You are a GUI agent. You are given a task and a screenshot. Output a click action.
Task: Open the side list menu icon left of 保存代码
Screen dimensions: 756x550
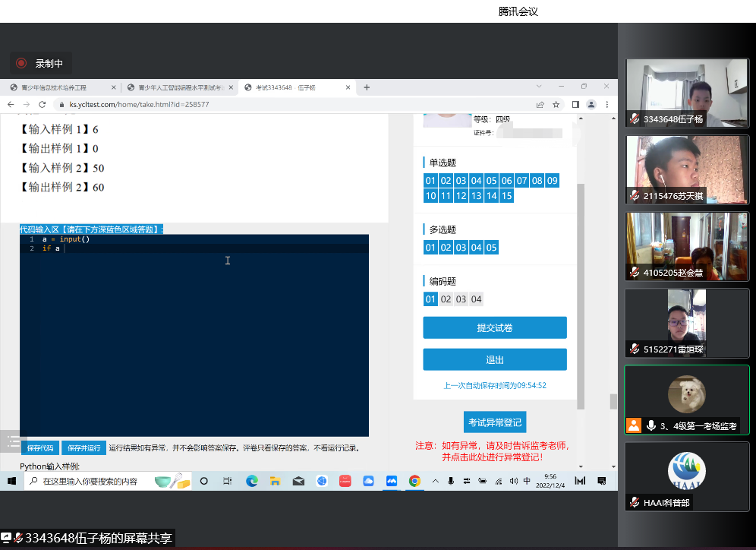[x=14, y=441]
